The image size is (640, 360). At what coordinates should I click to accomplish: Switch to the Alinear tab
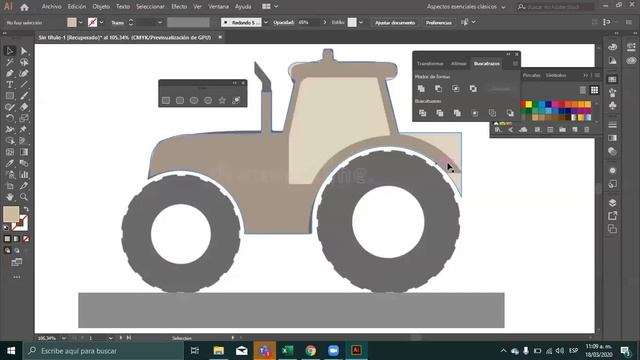(459, 64)
